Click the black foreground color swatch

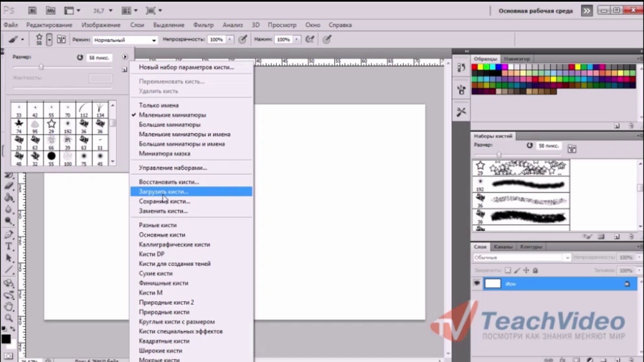coord(6,339)
